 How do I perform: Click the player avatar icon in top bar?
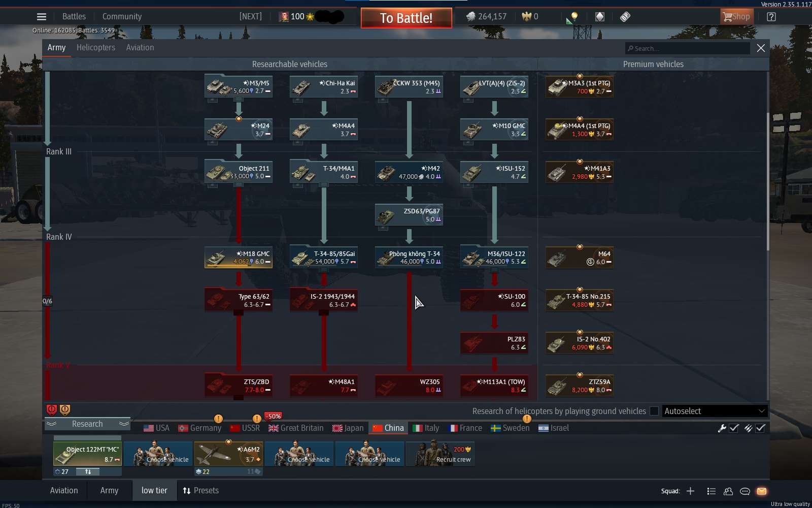(x=284, y=17)
